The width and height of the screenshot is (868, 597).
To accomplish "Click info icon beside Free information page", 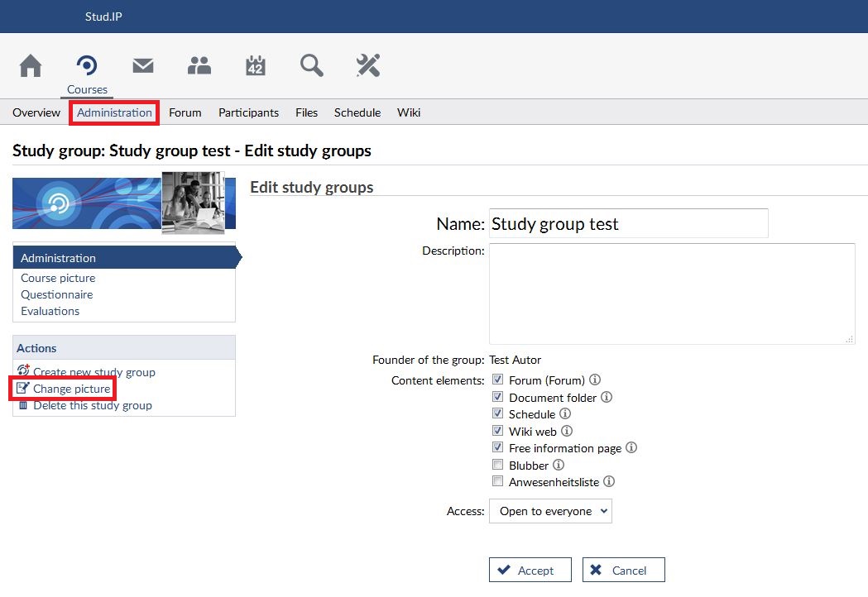I will point(631,448).
